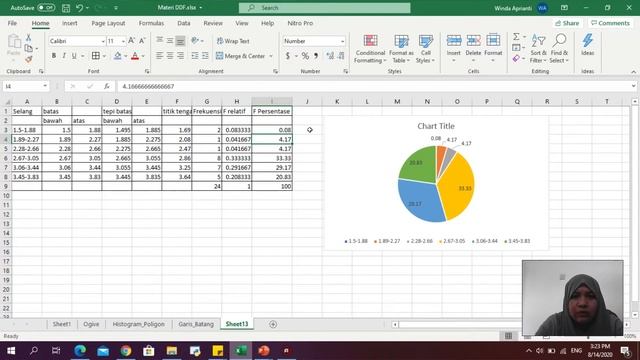Toggle Italic formatting
The height and width of the screenshot is (360, 640).
[x=64, y=56]
